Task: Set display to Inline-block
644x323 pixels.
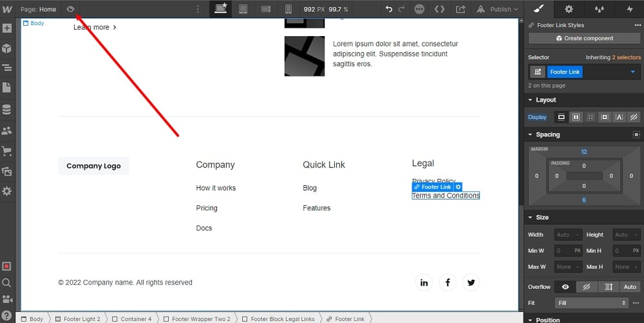Action: tap(605, 117)
